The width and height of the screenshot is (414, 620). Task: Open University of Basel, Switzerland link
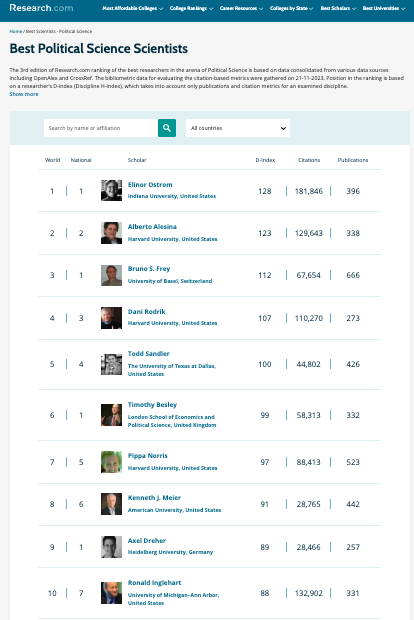tap(170, 281)
